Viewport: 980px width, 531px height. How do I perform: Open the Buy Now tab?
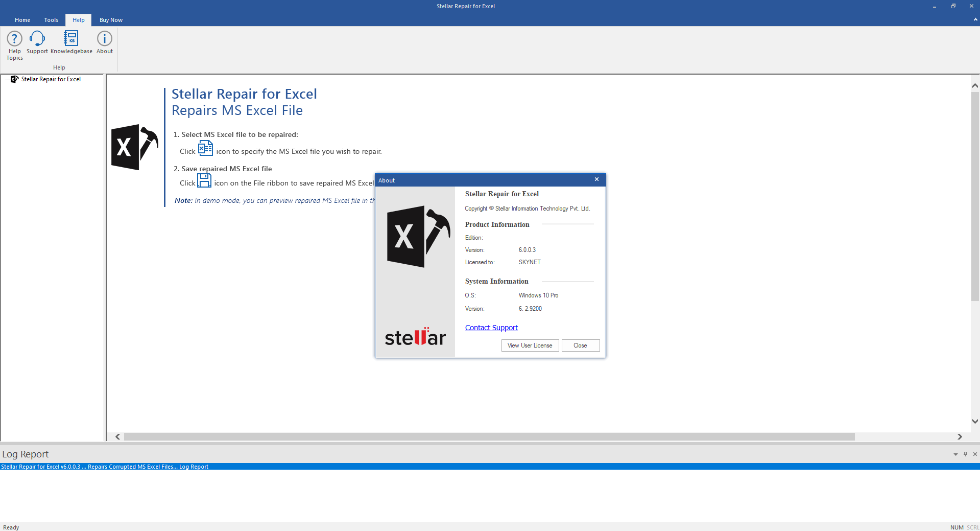point(111,20)
